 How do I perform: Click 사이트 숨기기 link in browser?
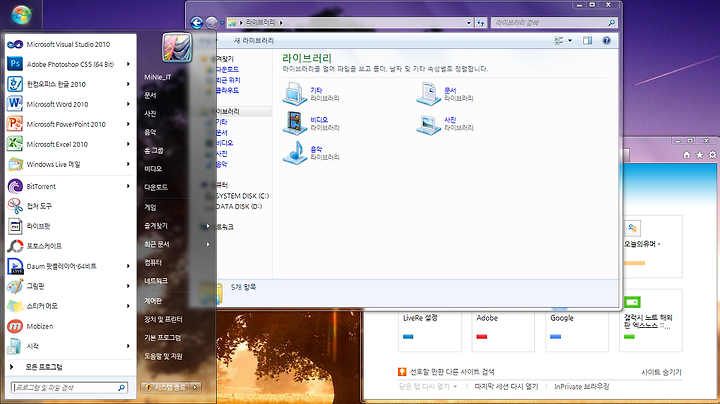coord(661,372)
